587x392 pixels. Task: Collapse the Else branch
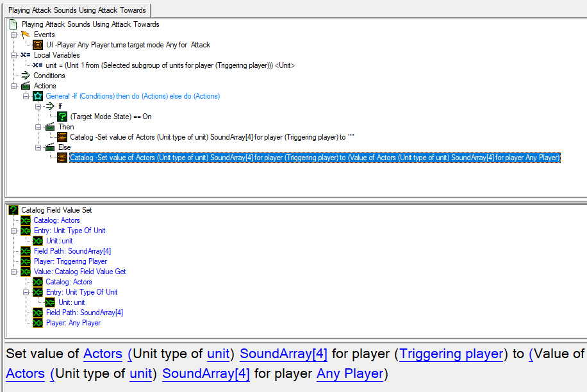tap(38, 148)
